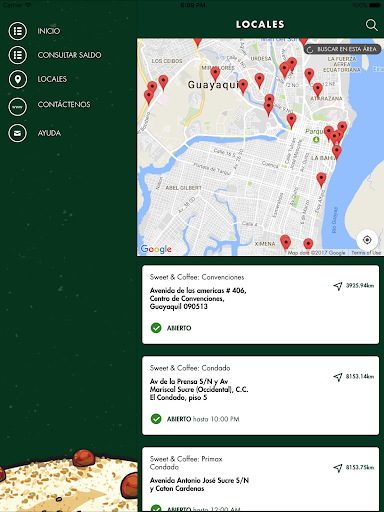Tap Av de la Prensa S/N address
This screenshot has height=512, width=384.
(199, 389)
